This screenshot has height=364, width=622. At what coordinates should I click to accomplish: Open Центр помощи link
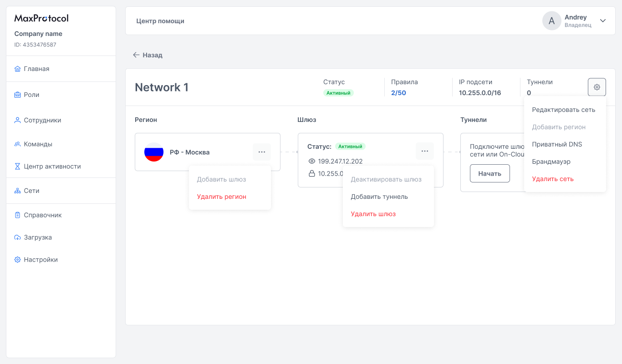(160, 21)
